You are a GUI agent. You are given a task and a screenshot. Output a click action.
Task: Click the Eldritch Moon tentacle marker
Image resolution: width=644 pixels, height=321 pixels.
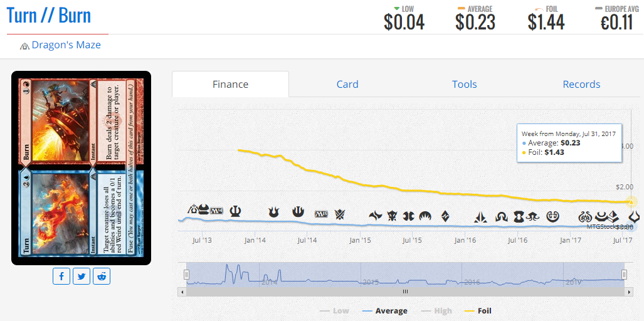point(532,216)
